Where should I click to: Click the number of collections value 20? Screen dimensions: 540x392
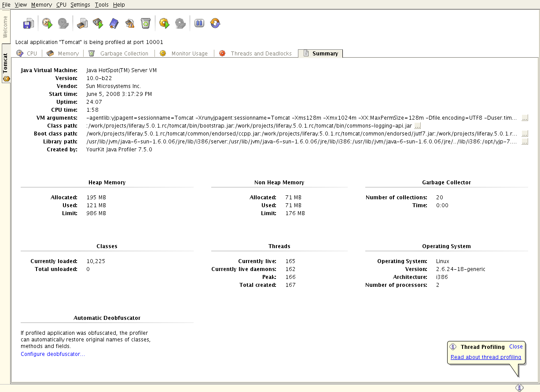[440, 198]
